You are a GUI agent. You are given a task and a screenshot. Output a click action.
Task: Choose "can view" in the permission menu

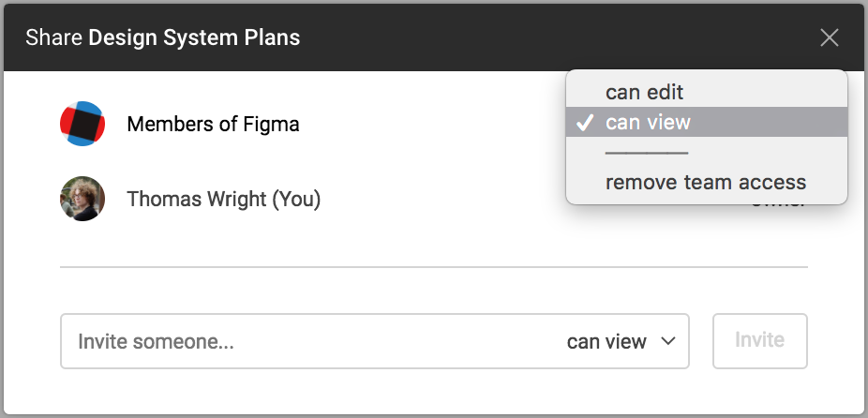(649, 122)
